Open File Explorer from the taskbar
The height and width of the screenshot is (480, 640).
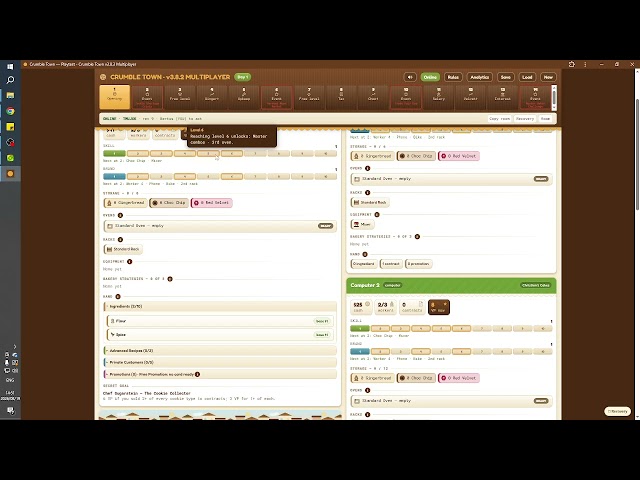[10, 96]
